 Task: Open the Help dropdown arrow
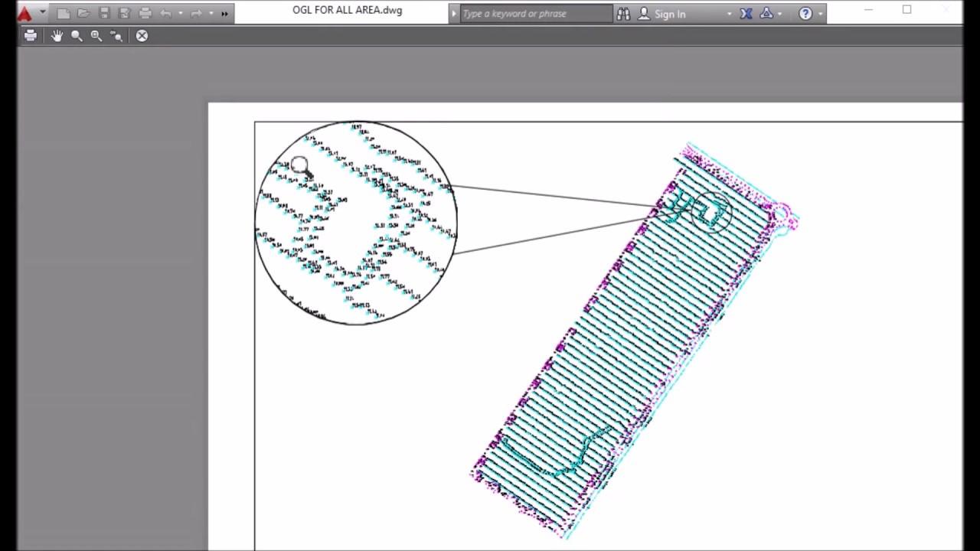820,13
